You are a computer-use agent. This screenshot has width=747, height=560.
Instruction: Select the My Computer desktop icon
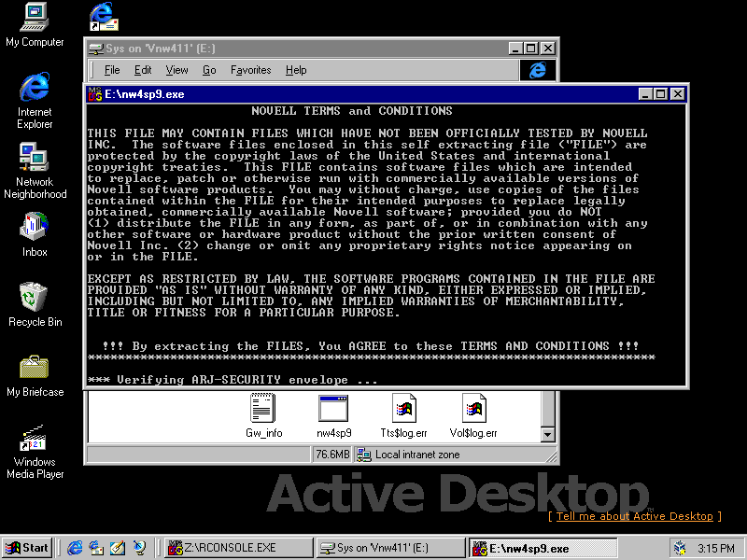pyautogui.click(x=35, y=25)
